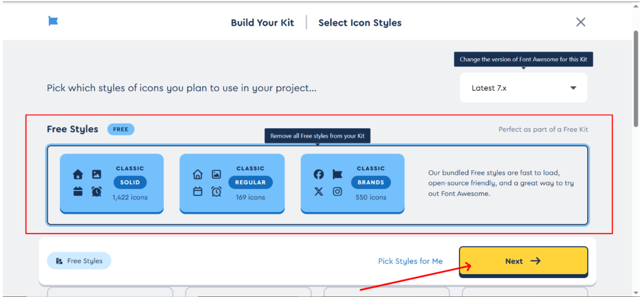Click the Instagram brand icon
The width and height of the screenshot is (644, 297).
point(337,191)
